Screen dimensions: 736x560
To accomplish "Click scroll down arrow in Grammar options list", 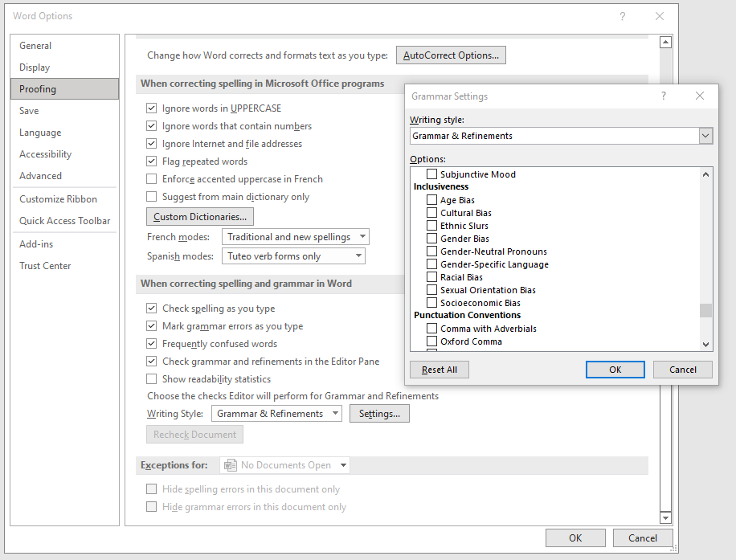I will 705,344.
